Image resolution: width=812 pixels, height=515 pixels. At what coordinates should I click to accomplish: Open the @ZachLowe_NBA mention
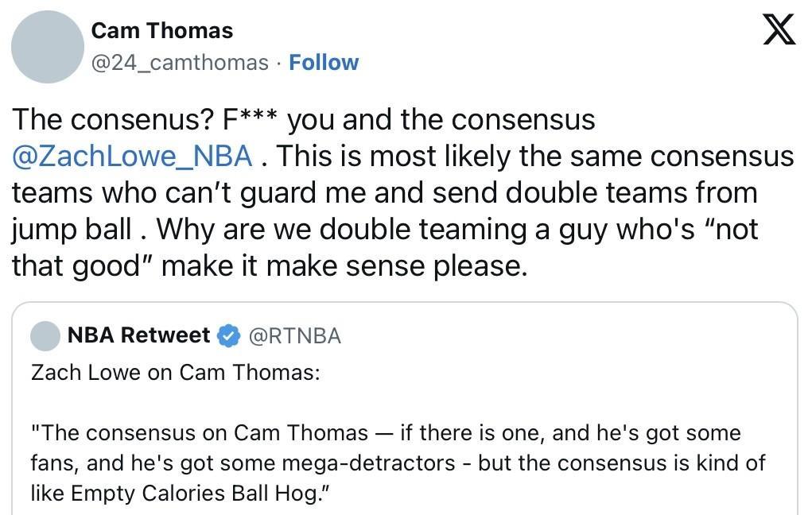coord(132,156)
